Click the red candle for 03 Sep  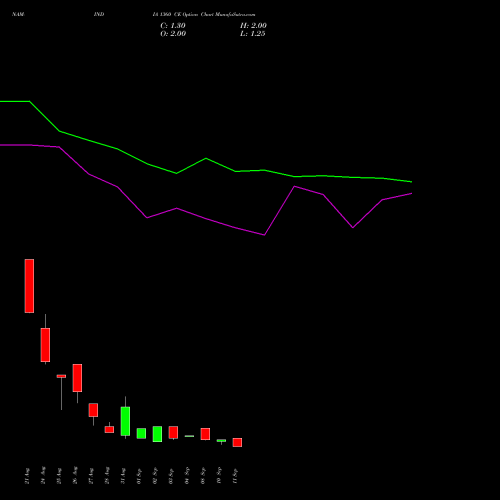coord(173,432)
